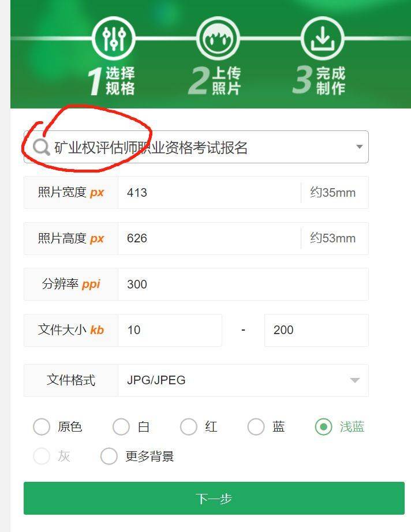Select the 原色 background option
Image resolution: width=411 pixels, height=532 pixels.
pos(42,426)
